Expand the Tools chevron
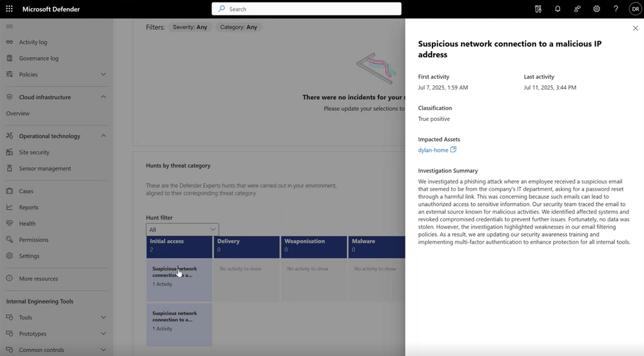644x356 pixels. tap(104, 317)
